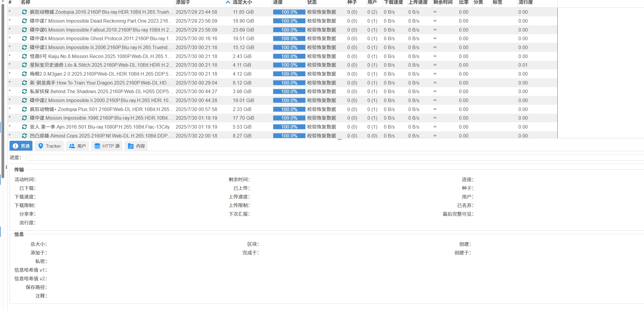The image size is (644, 311).
Task: Click the panel splitter ellipsis handle
Action: [340, 139]
